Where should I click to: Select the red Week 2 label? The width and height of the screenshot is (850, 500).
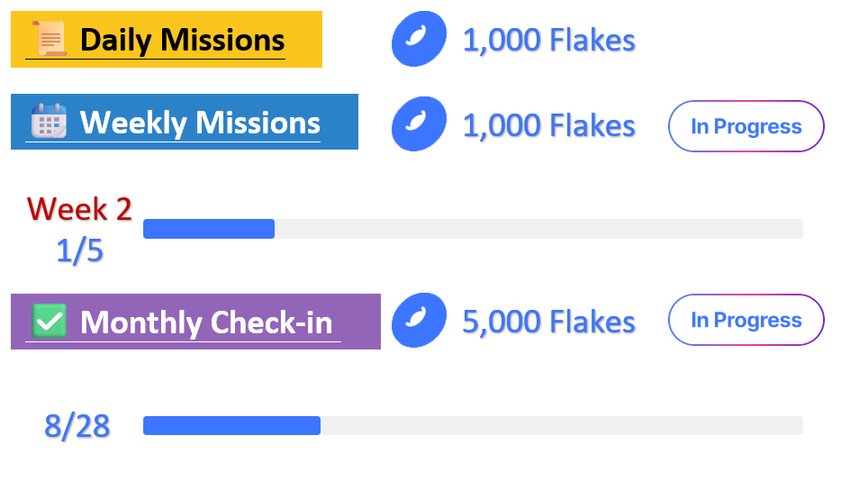pyautogui.click(x=79, y=208)
